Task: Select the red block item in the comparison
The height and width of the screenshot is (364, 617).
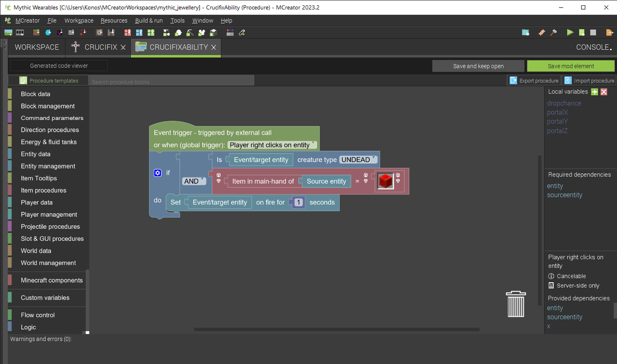Action: click(x=386, y=181)
